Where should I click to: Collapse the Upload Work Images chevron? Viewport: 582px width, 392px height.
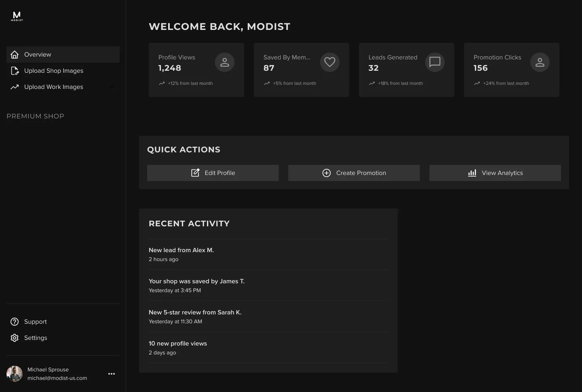112,87
